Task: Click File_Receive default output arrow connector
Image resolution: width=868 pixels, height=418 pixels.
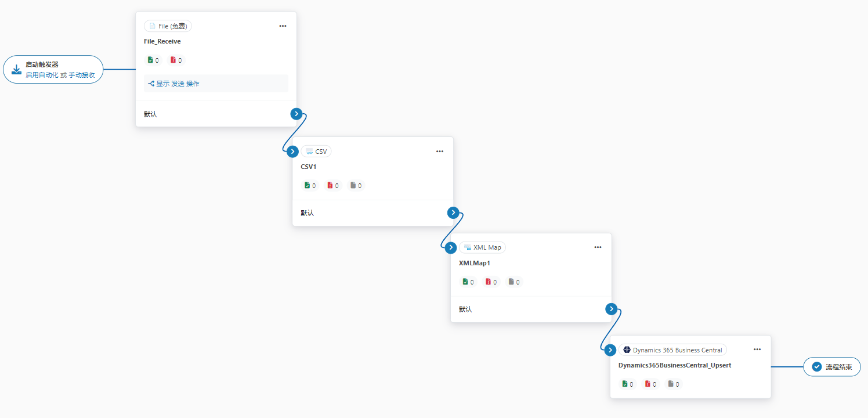Action: 296,114
